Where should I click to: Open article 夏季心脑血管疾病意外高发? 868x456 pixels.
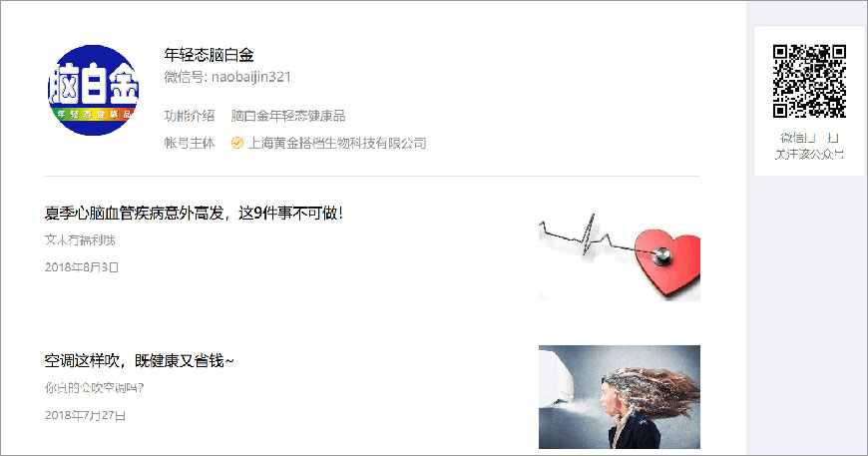pyautogui.click(x=194, y=214)
